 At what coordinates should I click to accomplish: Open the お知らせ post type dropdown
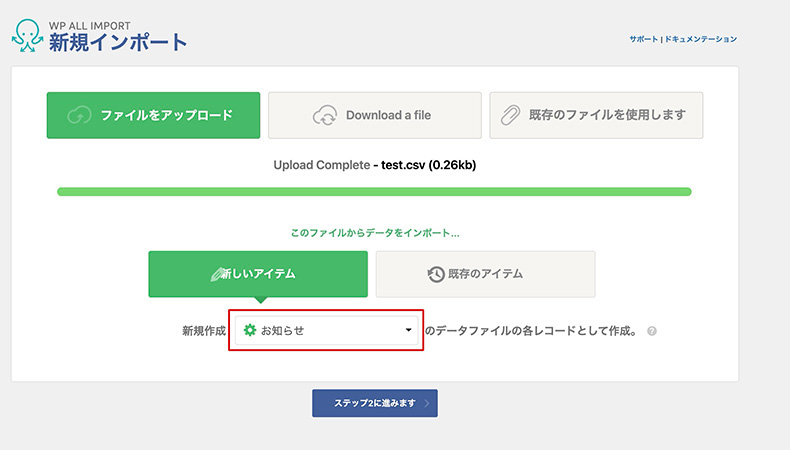click(326, 331)
